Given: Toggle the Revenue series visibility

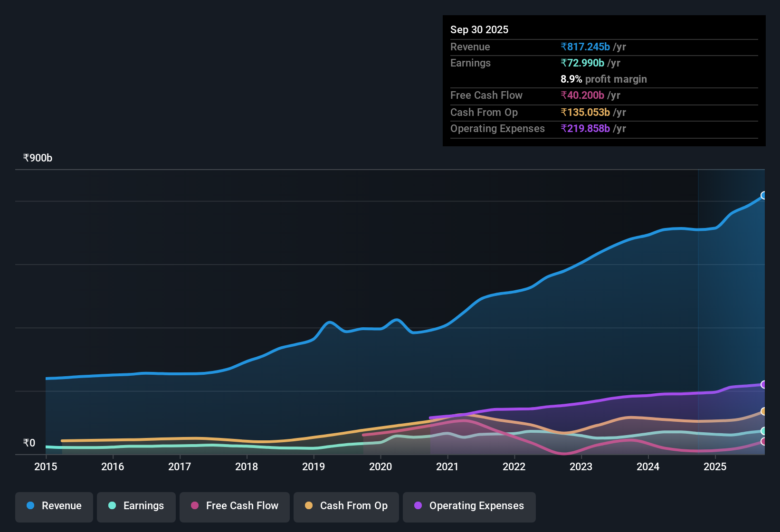Looking at the screenshot, I should (x=54, y=506).
